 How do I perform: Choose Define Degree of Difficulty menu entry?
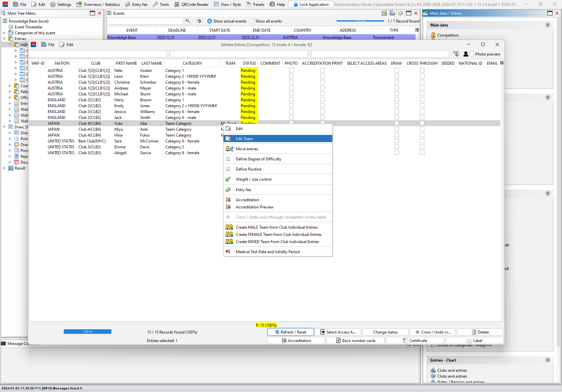click(x=278, y=159)
